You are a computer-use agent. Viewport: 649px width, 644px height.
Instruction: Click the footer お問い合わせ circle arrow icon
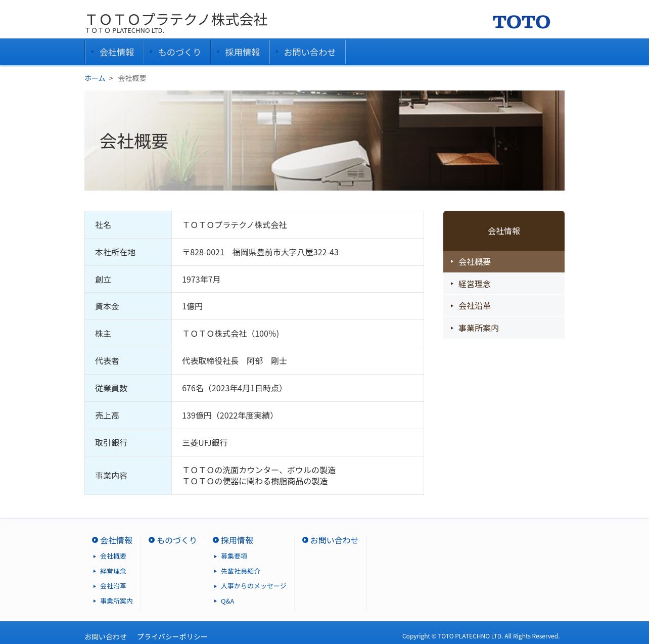point(305,540)
